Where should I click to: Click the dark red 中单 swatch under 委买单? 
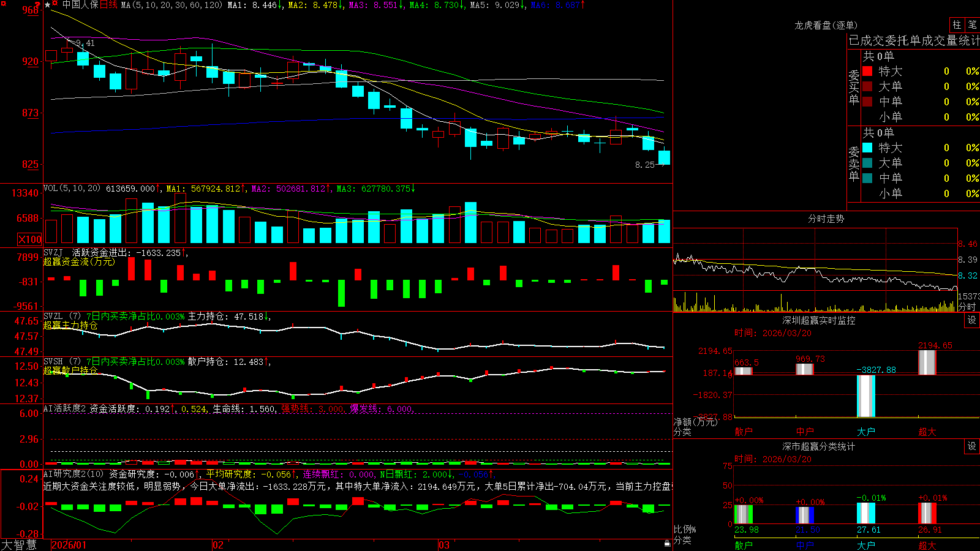pos(867,102)
